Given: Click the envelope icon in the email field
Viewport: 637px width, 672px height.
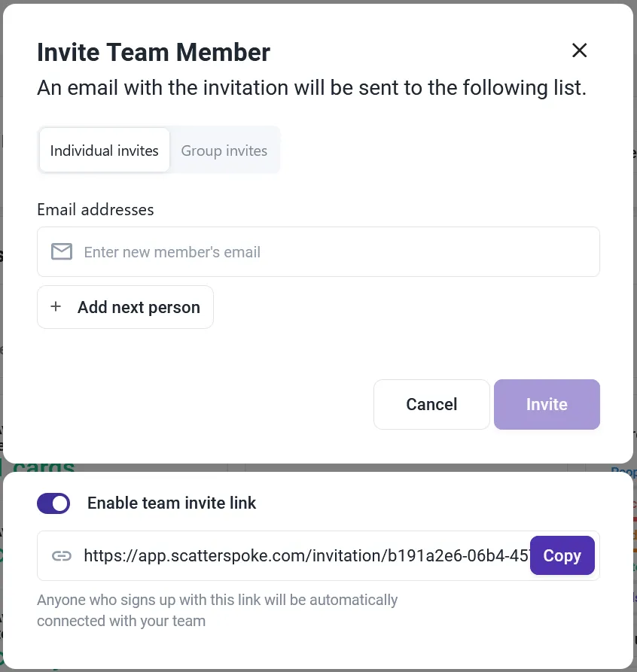Looking at the screenshot, I should click(x=62, y=251).
